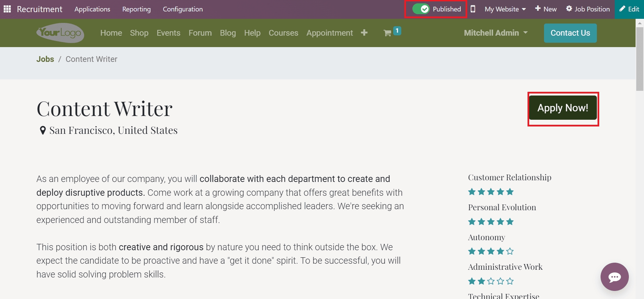Viewport: 644px width, 299px height.
Task: Click the Apply Now! button
Action: 563,108
